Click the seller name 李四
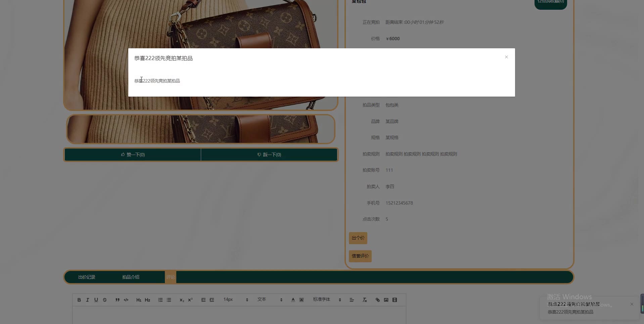Screen dimensions: 644x324 point(390,186)
